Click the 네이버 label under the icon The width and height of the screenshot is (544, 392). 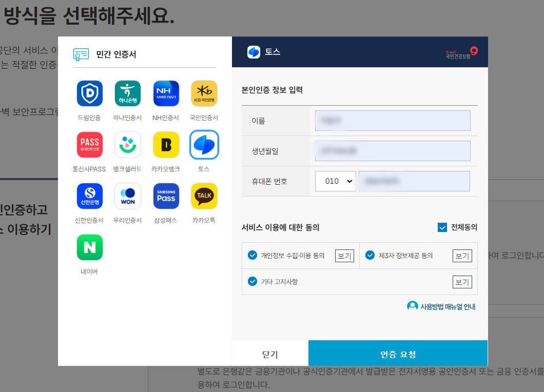point(89,271)
